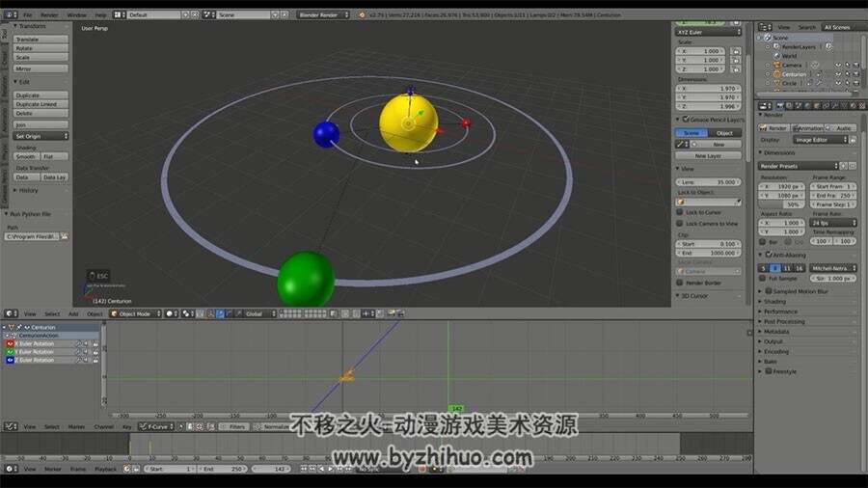Image resolution: width=868 pixels, height=488 pixels.
Task: Open the File menu
Action: (x=28, y=14)
